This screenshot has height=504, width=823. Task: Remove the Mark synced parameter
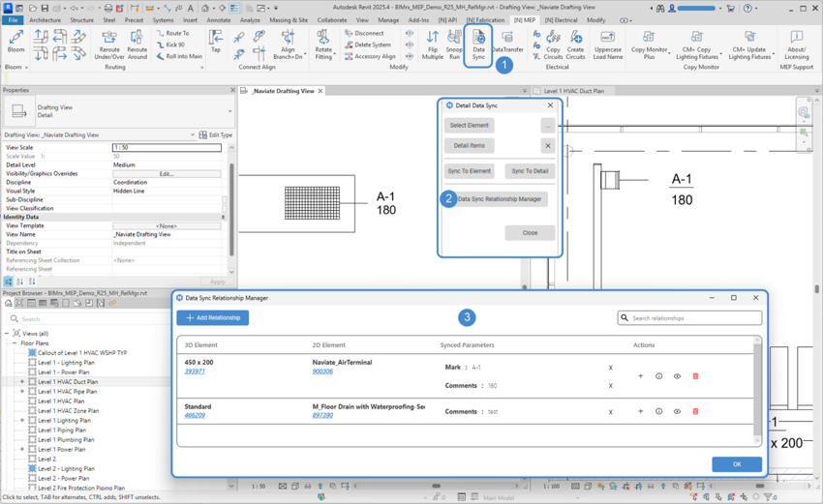tap(611, 368)
